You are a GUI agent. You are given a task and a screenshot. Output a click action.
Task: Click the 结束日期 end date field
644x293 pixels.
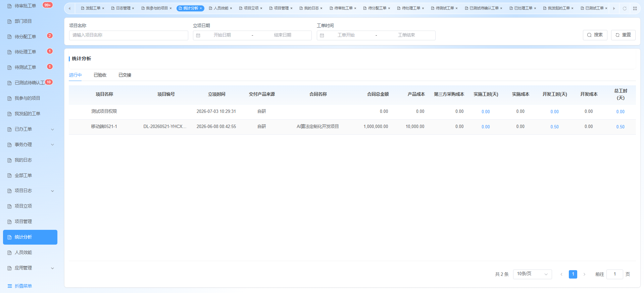click(282, 35)
